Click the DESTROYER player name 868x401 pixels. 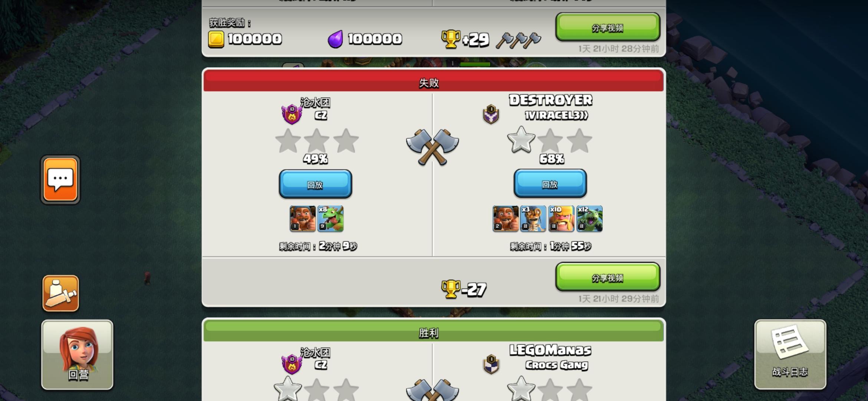point(550,100)
